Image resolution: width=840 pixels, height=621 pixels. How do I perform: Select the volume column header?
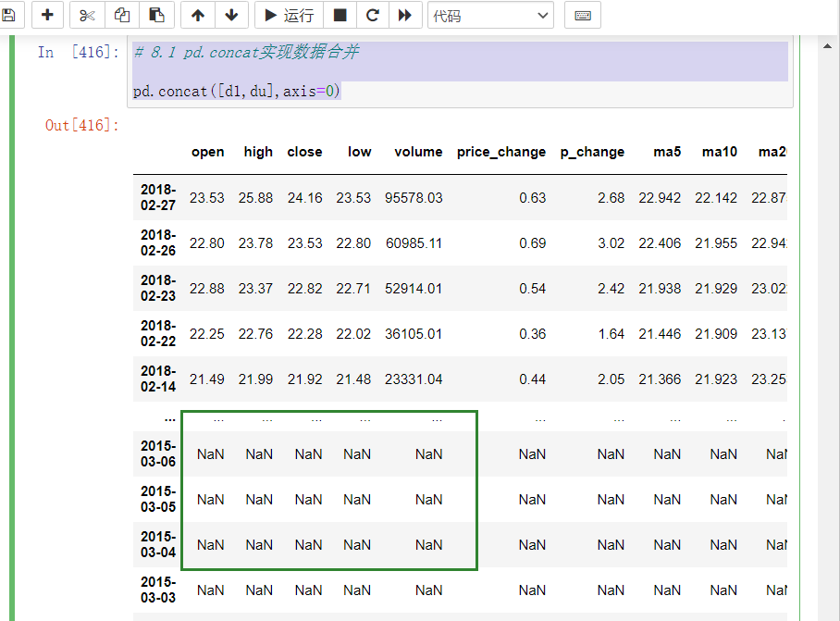click(x=418, y=152)
